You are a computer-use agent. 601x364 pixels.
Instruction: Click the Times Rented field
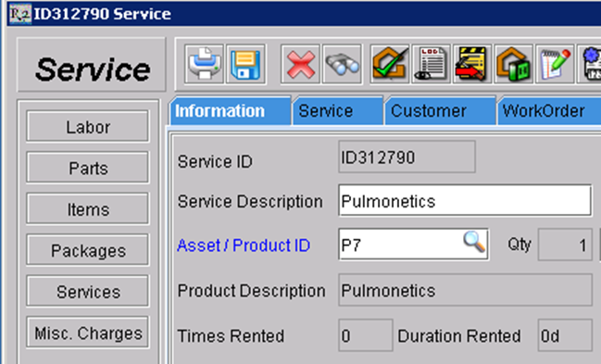coord(366,335)
